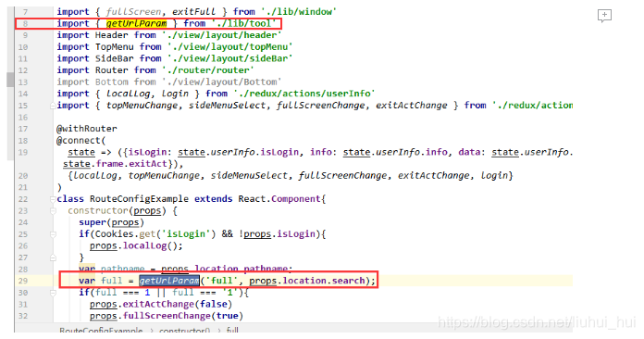Screen dimensions: 644x339
Task: Click the add-comment speech bubble icon
Action: pyautogui.click(x=604, y=16)
